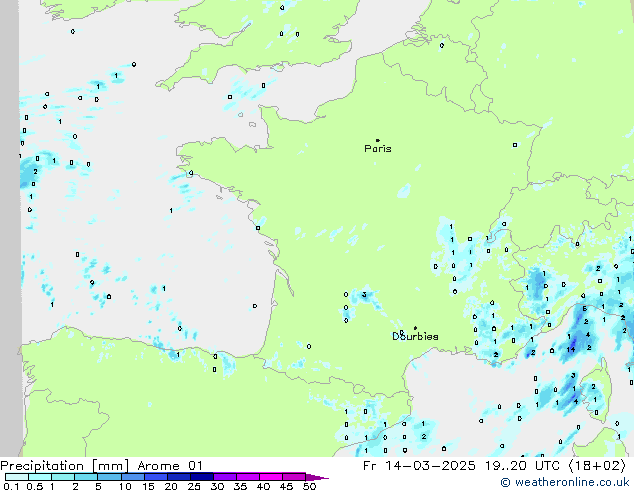
Task: Click the 'Precipitation [mm] Arome 01' title
Action: pos(101,466)
